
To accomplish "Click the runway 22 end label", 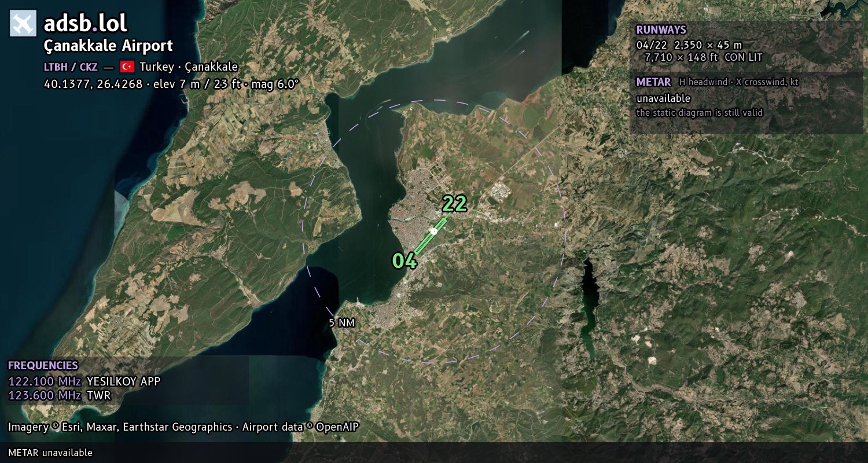I will (454, 204).
